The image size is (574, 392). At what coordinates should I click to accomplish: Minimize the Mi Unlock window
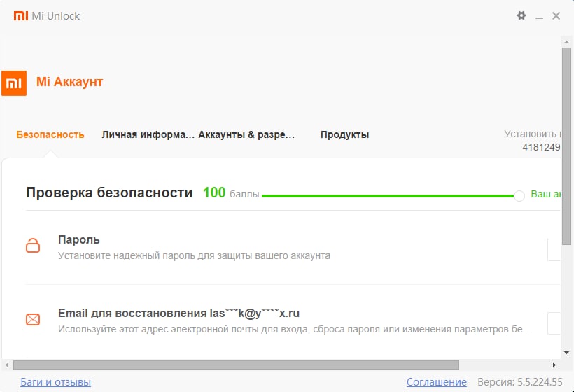click(x=539, y=17)
